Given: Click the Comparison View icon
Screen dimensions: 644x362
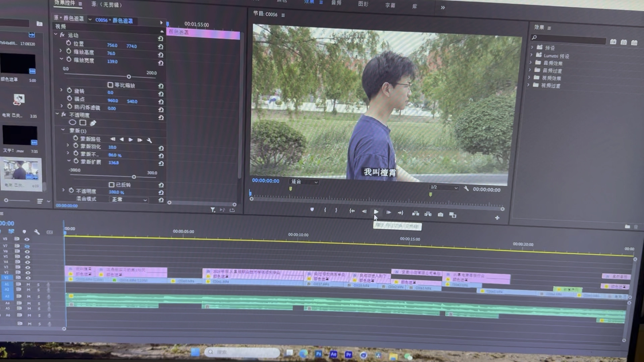Looking at the screenshot, I should pos(453,215).
